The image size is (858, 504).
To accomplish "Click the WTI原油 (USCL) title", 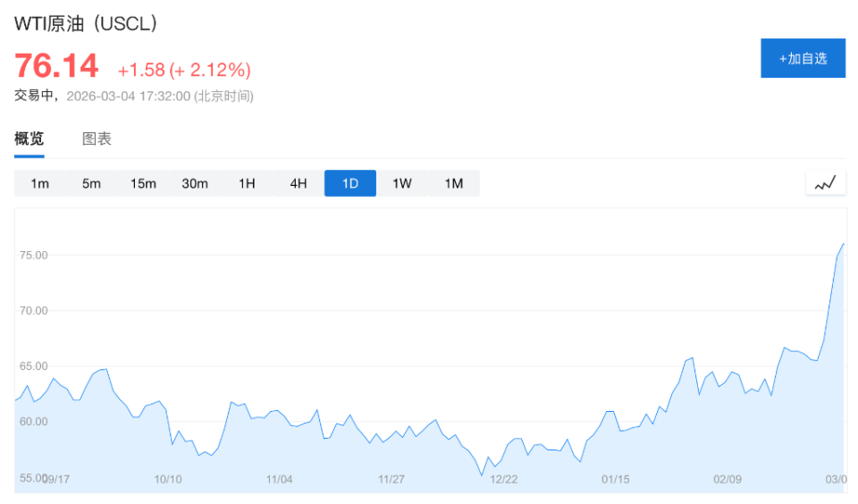I will tap(86, 24).
